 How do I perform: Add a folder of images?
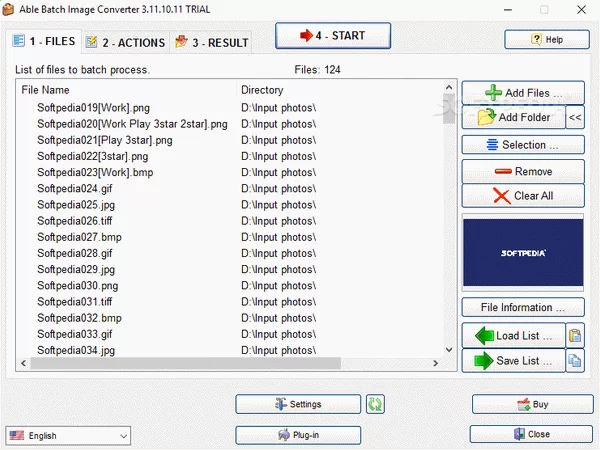click(513, 118)
